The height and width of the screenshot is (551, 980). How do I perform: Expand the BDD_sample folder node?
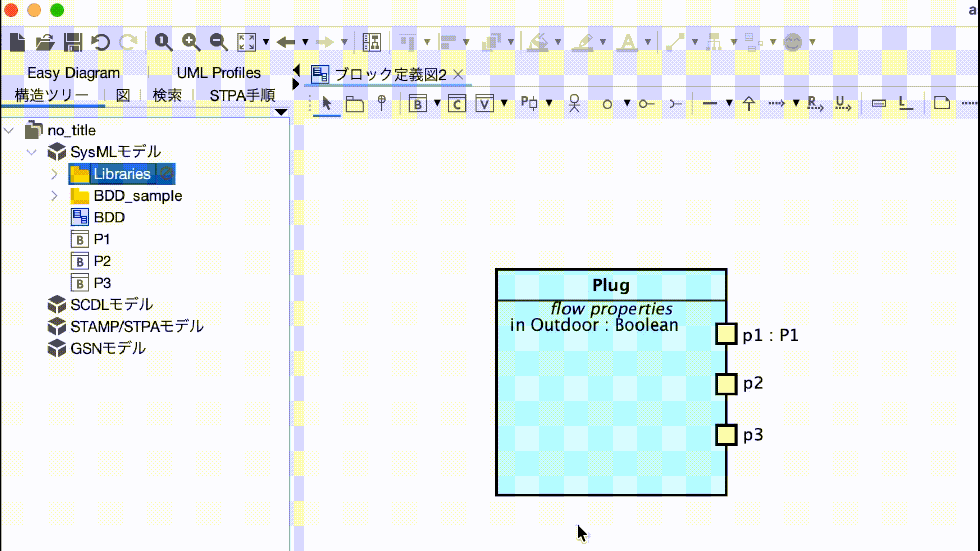coord(54,196)
